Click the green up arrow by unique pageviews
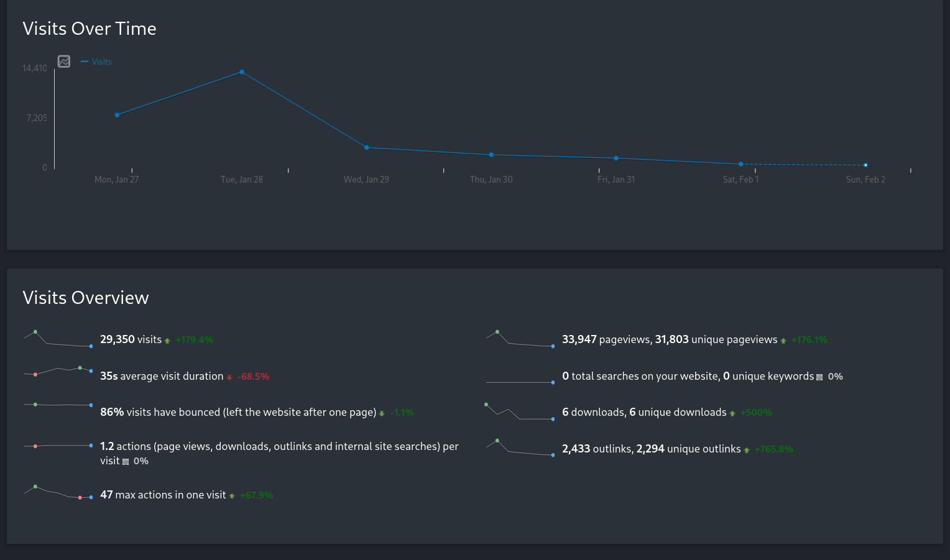The height and width of the screenshot is (560, 950). (783, 341)
